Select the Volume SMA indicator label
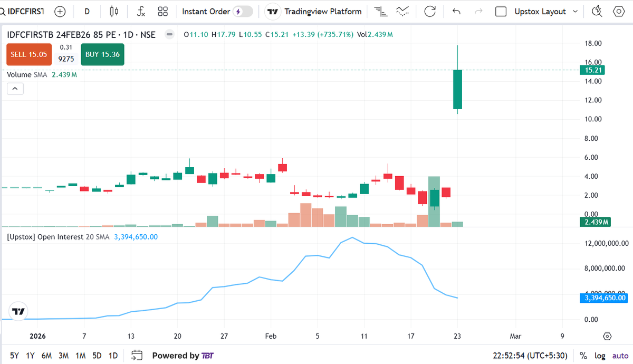The width and height of the screenshot is (633, 364). pos(26,75)
